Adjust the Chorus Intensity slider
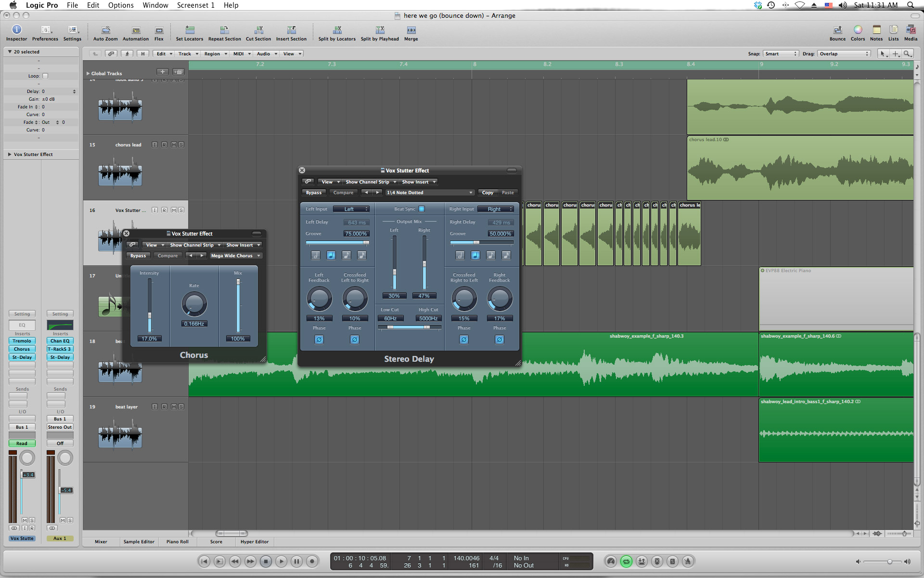 [x=150, y=315]
